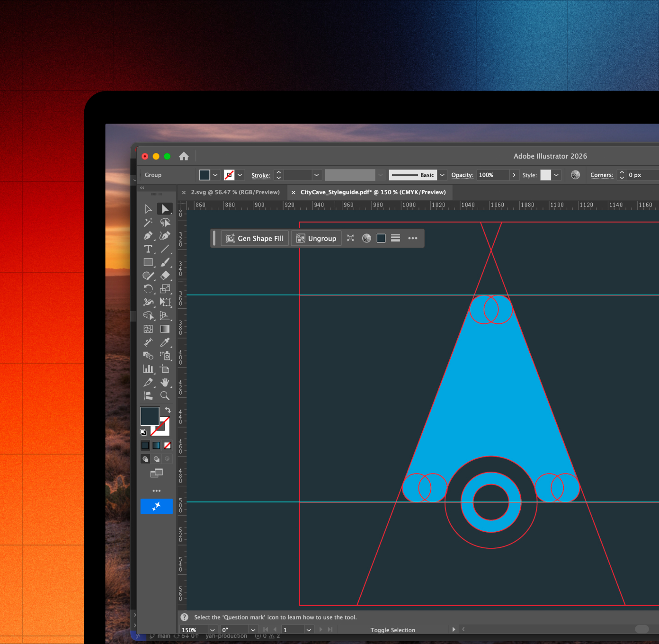Open stroke color dropdown in control bar
Viewport: 659px width, 644px height.
[x=240, y=175]
